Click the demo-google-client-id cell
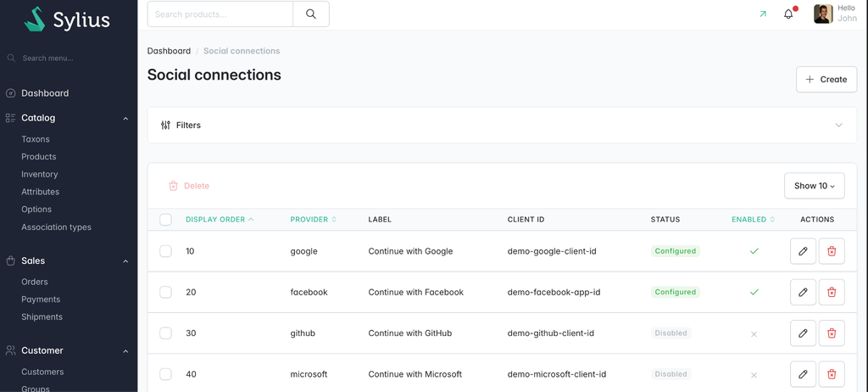This screenshot has width=868, height=392. coord(552,251)
